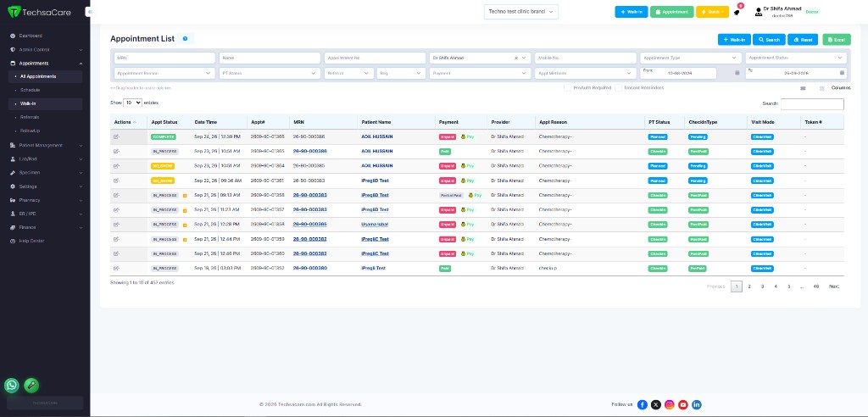Expand Patient Management in the sidebar
Viewport: 868px width, 417px height.
coord(47,145)
